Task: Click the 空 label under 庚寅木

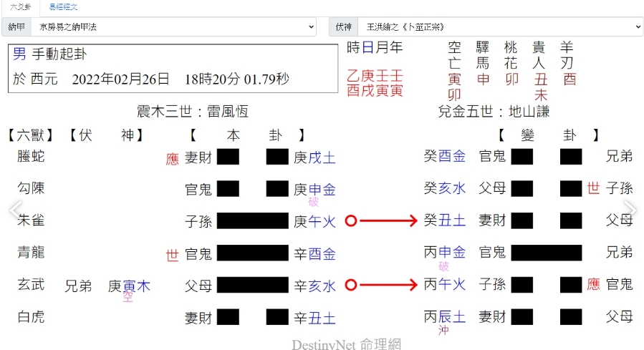Action: pos(128,296)
